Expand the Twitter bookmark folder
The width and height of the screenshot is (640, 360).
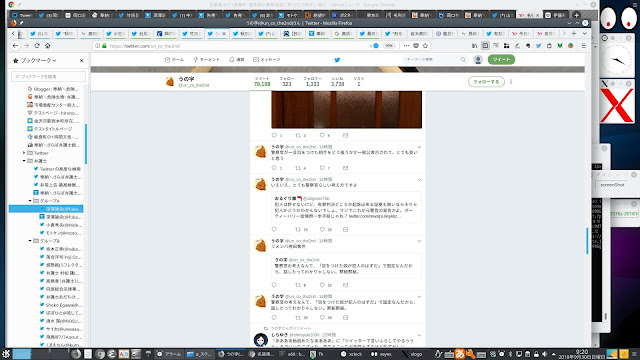(x=24, y=153)
